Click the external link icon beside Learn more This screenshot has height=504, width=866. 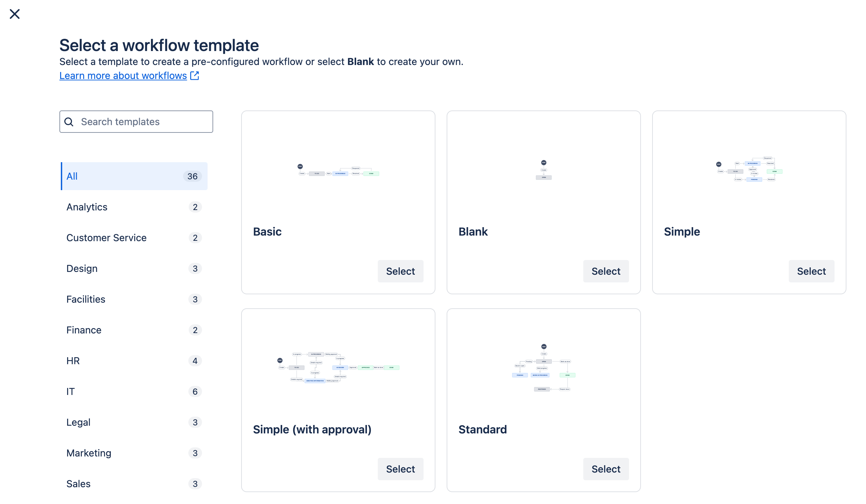195,75
